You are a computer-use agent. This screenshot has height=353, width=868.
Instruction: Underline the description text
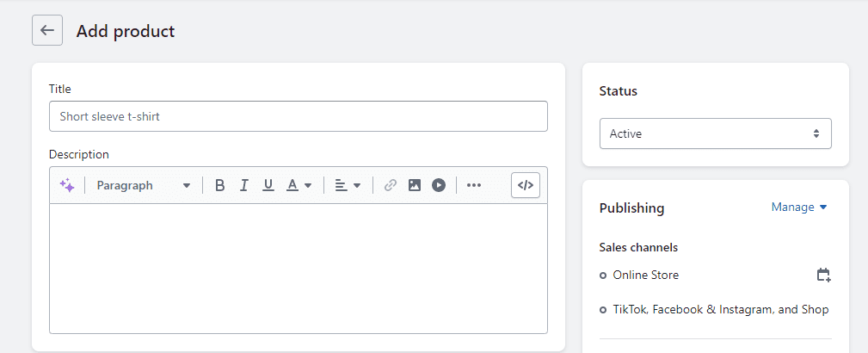268,185
